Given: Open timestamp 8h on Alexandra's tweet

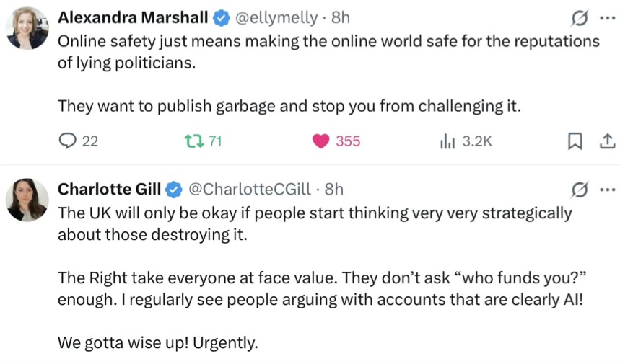Looking at the screenshot, I should click(341, 18).
